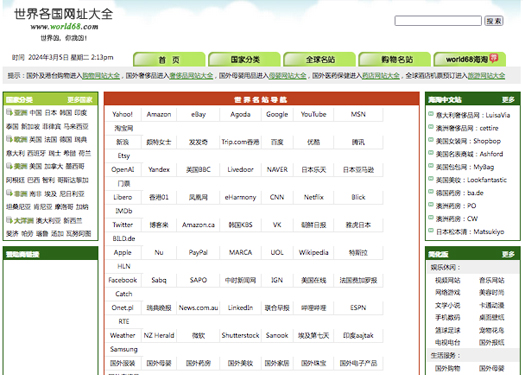Viewport: 523px width, 375px height.
Task: Open the Netflix link
Action: (x=314, y=197)
